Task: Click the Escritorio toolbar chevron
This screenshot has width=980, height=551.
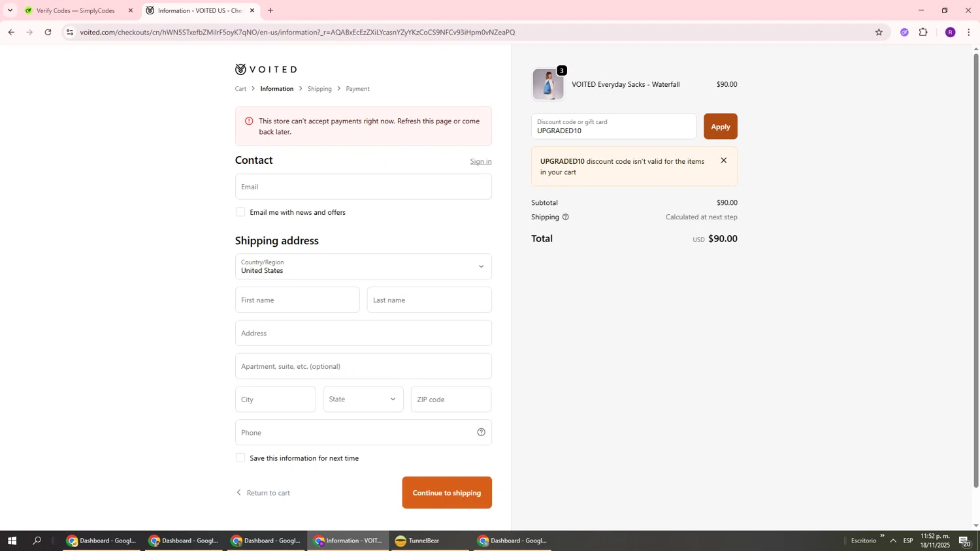Action: pyautogui.click(x=882, y=536)
